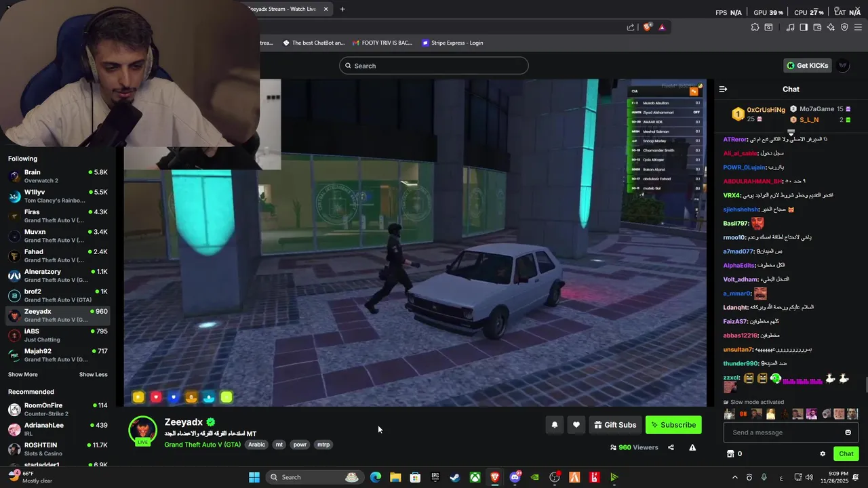
Task: Open the Brave Wallet icon
Action: pyautogui.click(x=817, y=27)
